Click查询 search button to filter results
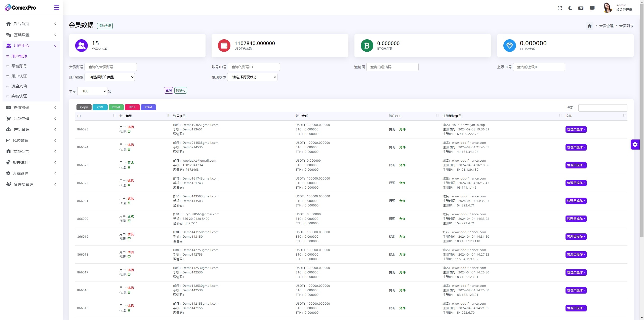 [168, 90]
